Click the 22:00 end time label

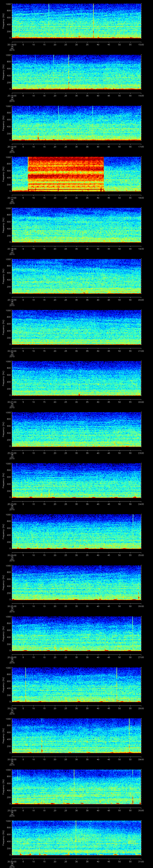click(141, 402)
